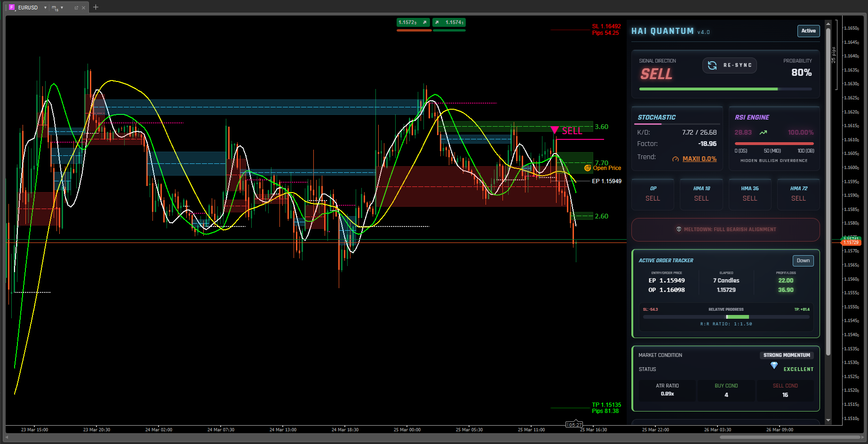Image resolution: width=868 pixels, height=444 pixels.
Task: Select the HMA 72 SELL tile
Action: coord(798,194)
